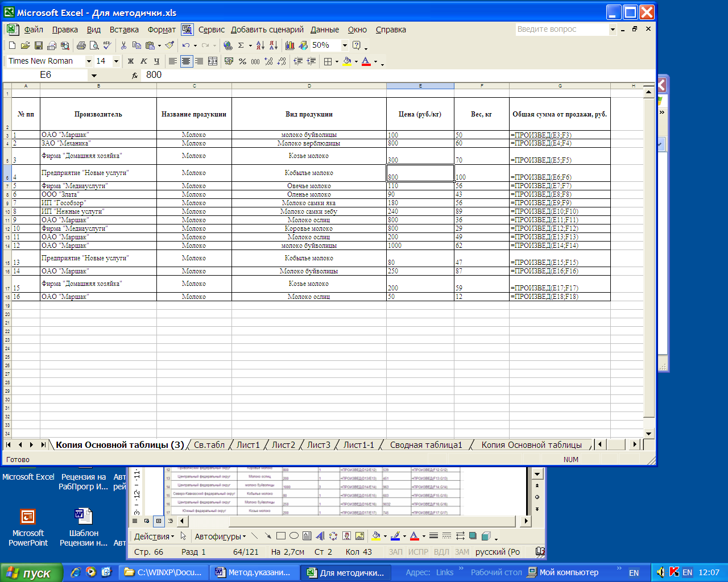Image resolution: width=728 pixels, height=582 pixels.
Task: Toggle ЗАМ overtype indicator in Word
Action: tap(462, 552)
